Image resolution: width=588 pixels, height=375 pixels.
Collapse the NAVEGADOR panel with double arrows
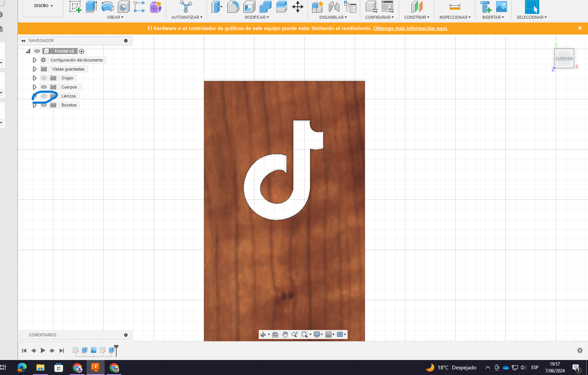coord(24,40)
